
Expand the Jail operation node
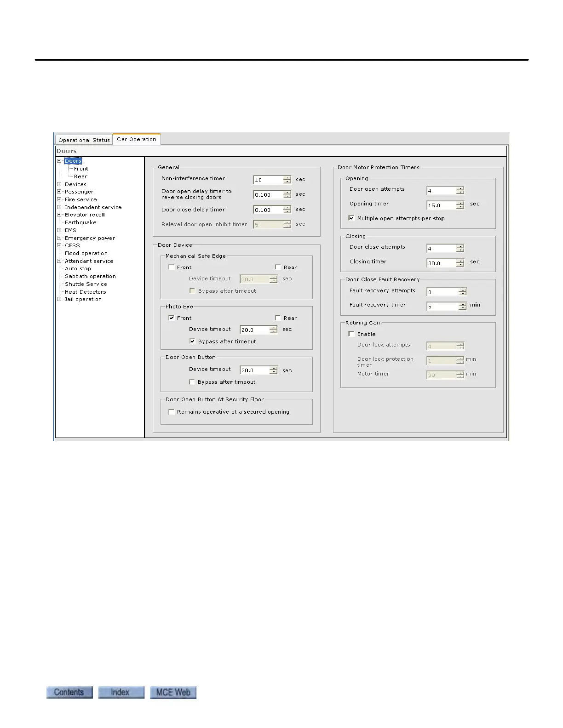[59, 299]
